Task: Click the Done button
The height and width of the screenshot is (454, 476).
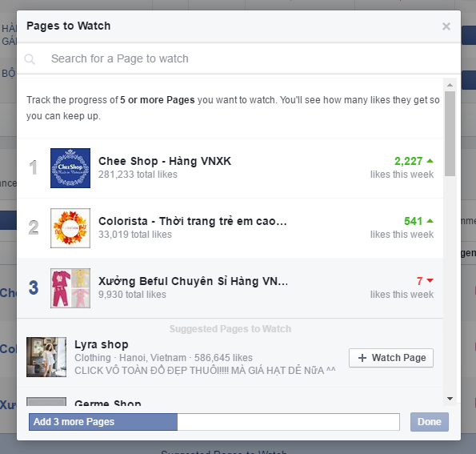Action: (x=430, y=422)
